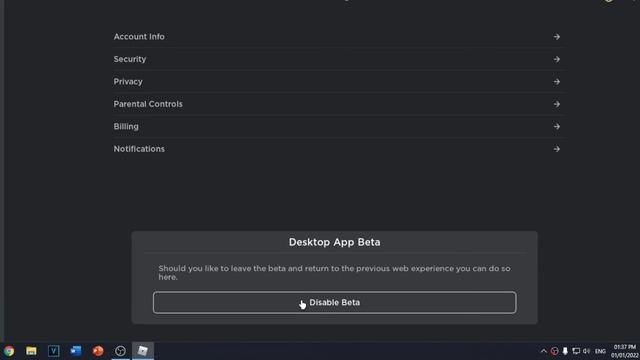Open the Security settings row

coord(337,59)
